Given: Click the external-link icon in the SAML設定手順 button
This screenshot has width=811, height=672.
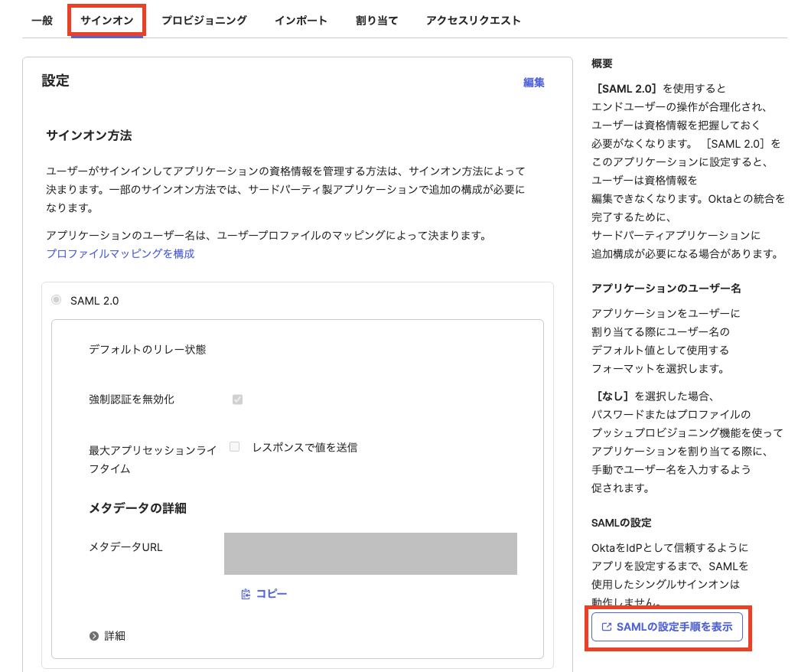Looking at the screenshot, I should coord(607,627).
